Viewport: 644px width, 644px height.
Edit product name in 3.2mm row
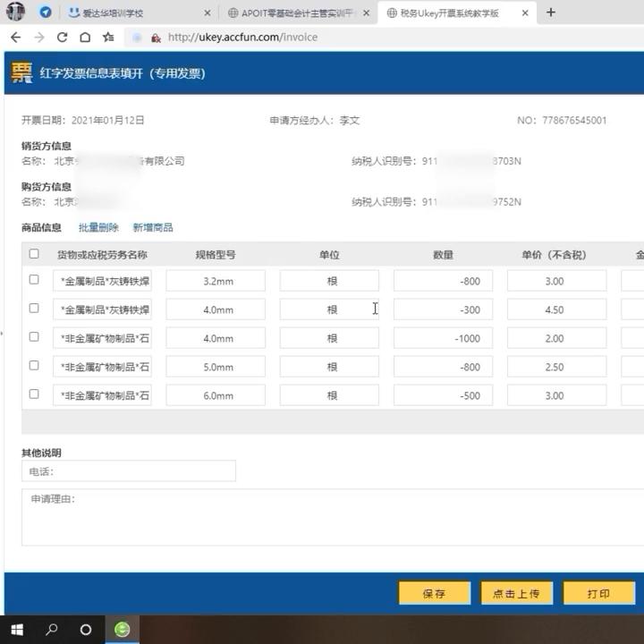(x=102, y=281)
